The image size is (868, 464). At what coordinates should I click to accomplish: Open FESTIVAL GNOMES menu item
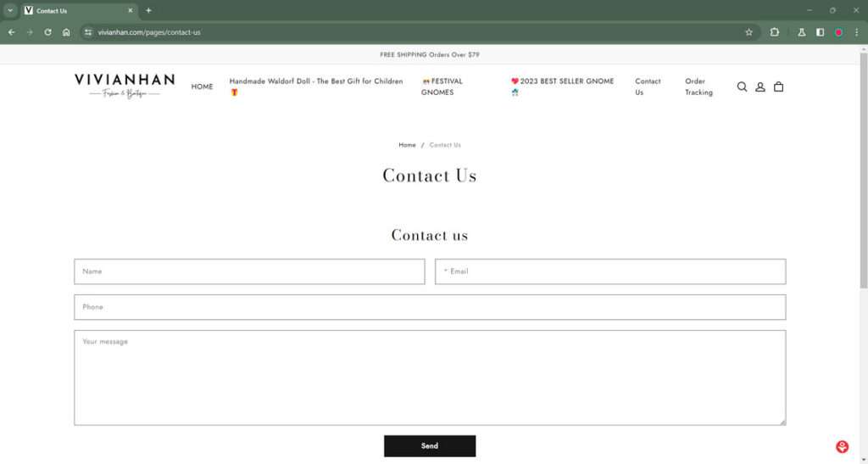click(x=442, y=87)
